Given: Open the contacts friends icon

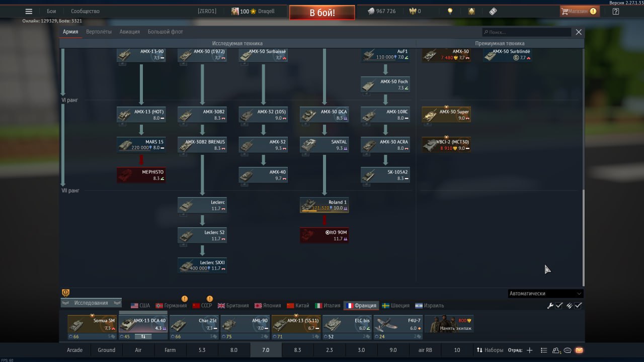Looking at the screenshot, I should tap(556, 350).
